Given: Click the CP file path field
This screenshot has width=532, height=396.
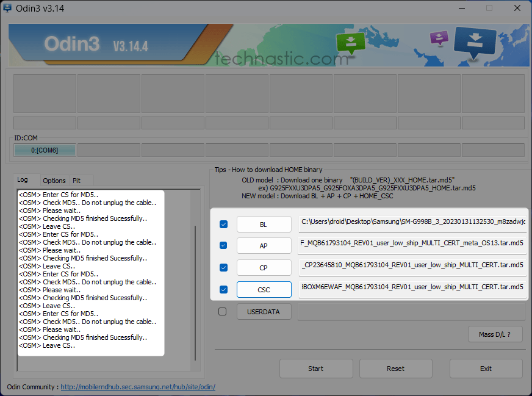Looking at the screenshot, I should coord(412,268).
